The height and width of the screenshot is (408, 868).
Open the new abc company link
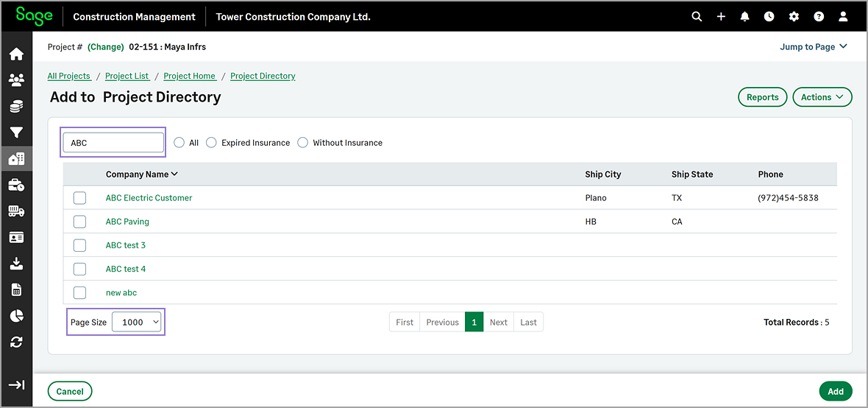(x=121, y=292)
